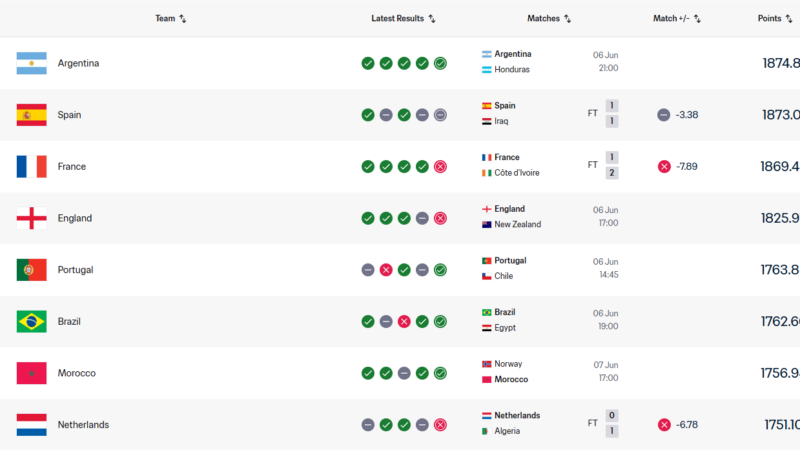Click Brazil's red loss result icon
The height and width of the screenshot is (450, 800).
click(404, 321)
